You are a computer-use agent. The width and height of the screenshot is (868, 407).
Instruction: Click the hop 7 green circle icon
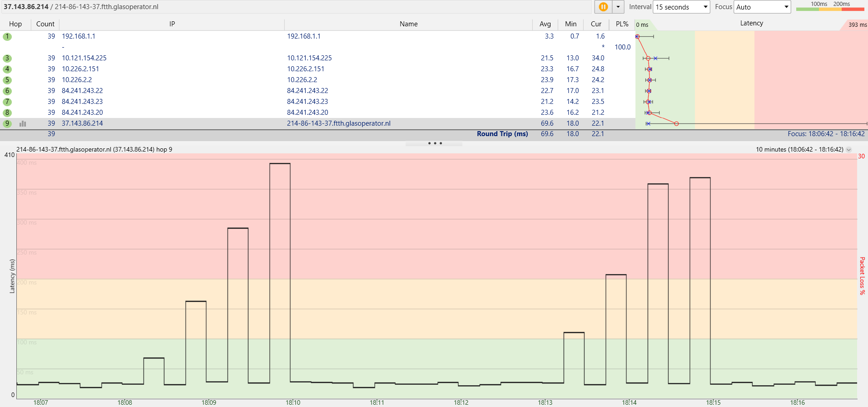click(7, 102)
